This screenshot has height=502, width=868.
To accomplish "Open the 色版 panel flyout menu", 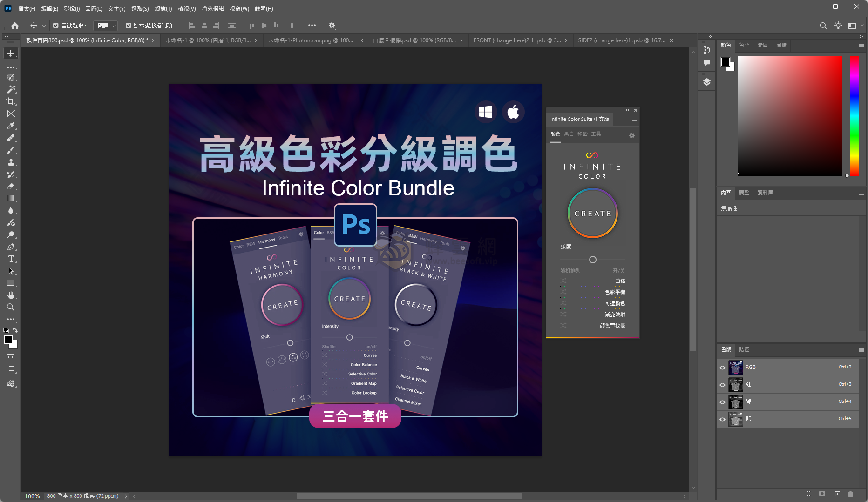I will [861, 350].
